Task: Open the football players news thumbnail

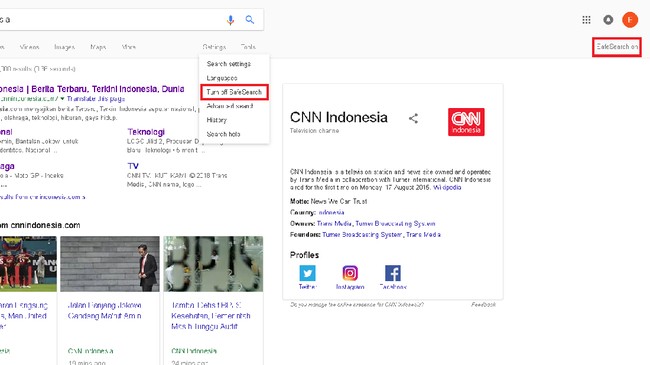Action: 28,264
